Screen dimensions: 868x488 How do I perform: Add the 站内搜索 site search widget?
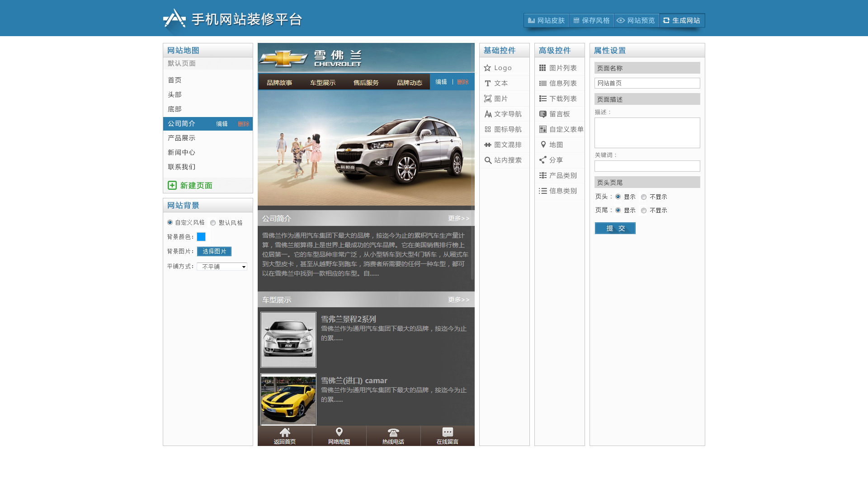(x=504, y=160)
